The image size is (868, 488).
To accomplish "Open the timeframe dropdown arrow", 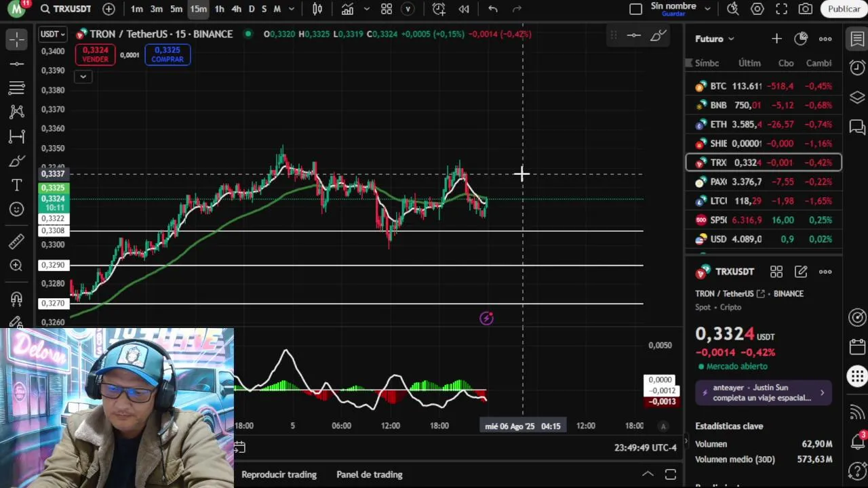I will coord(292,9).
